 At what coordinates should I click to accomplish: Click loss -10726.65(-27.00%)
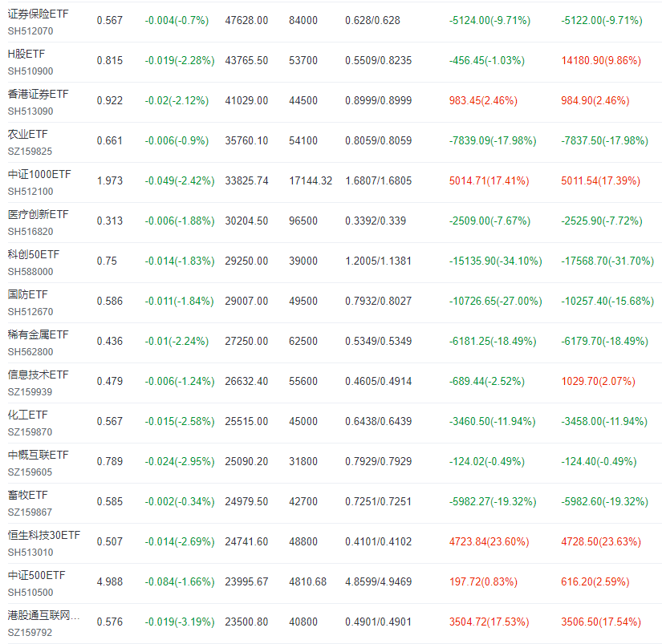pos(496,302)
